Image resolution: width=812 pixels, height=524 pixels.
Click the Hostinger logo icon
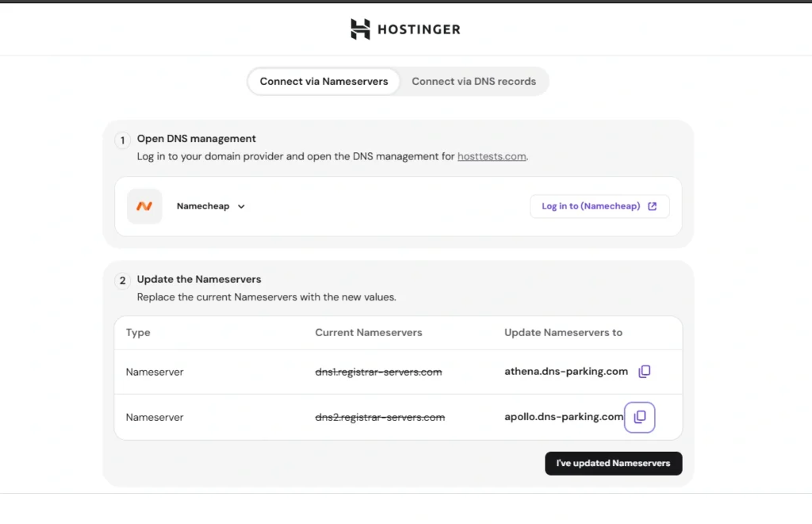pos(360,29)
